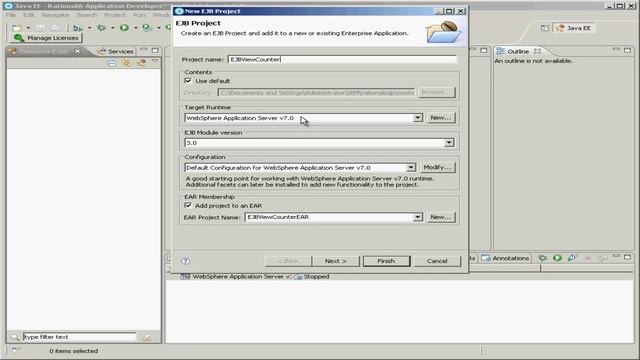Click the clear filter icon beside filter field
Screen dimensions: 640x360
147,337
